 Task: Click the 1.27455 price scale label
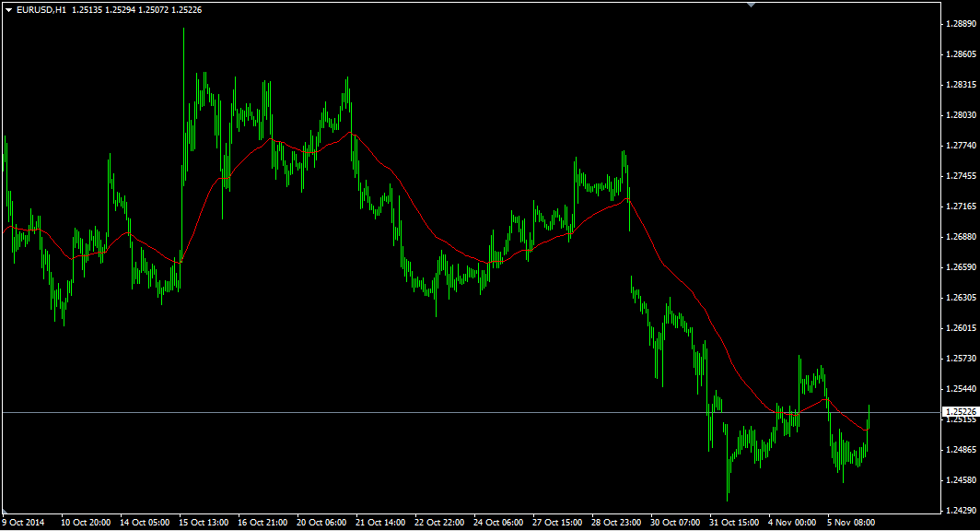(961, 176)
